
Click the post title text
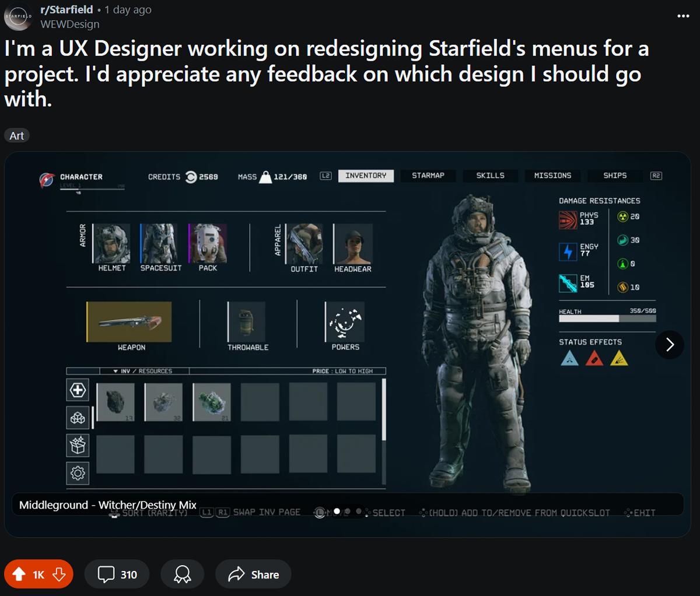(326, 74)
